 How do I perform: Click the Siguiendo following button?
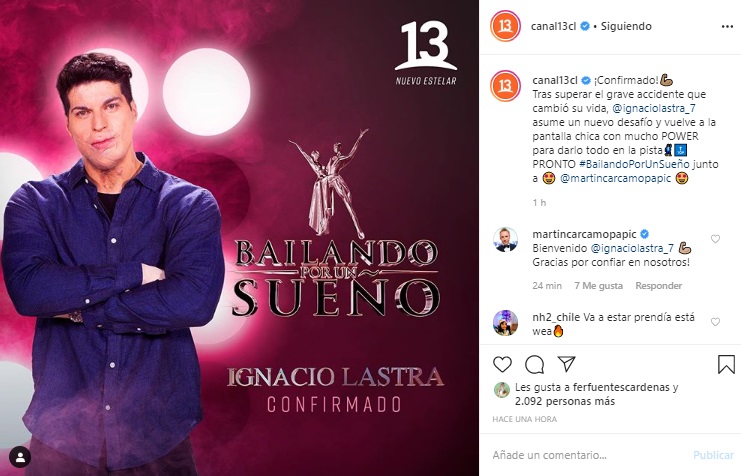pyautogui.click(x=626, y=26)
